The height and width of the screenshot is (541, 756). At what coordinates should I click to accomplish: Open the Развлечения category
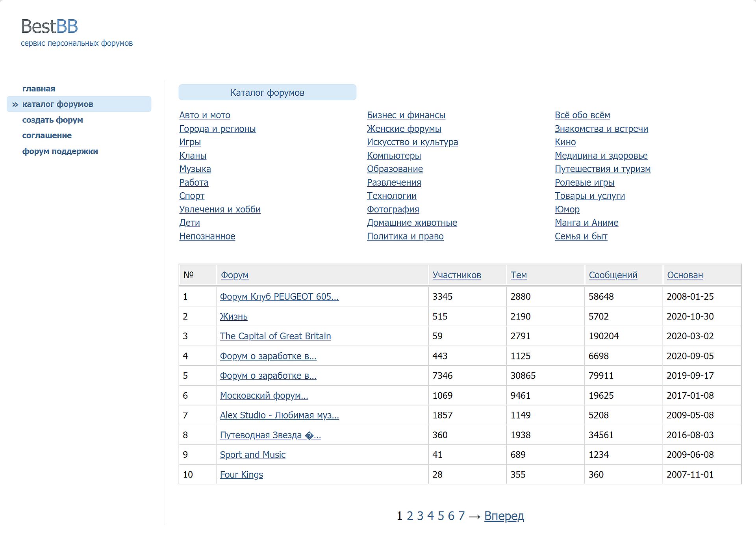point(394,182)
